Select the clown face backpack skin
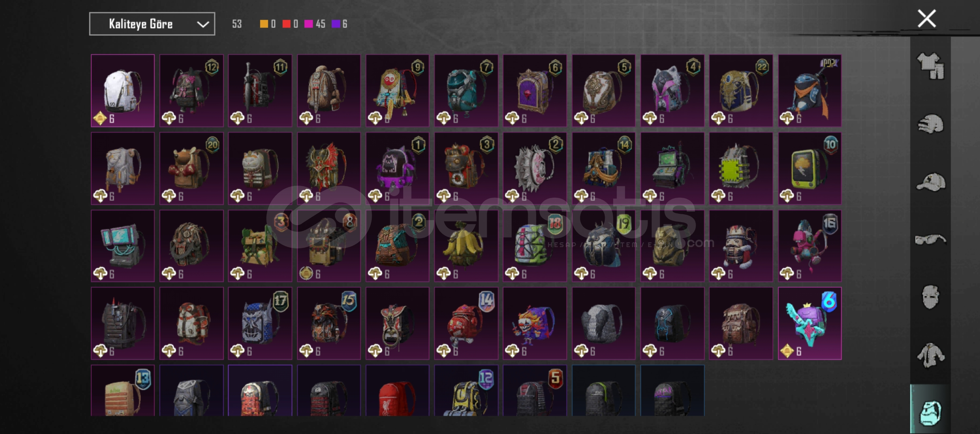 535,323
